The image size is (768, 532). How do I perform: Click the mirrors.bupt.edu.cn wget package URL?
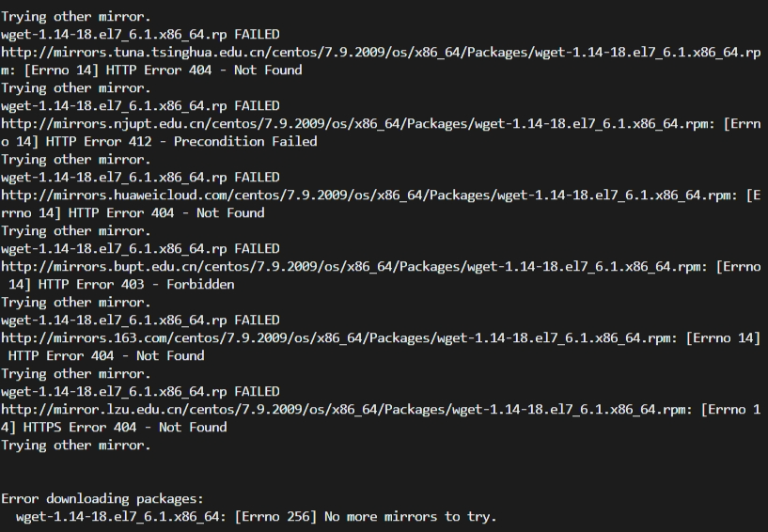[x=354, y=267]
